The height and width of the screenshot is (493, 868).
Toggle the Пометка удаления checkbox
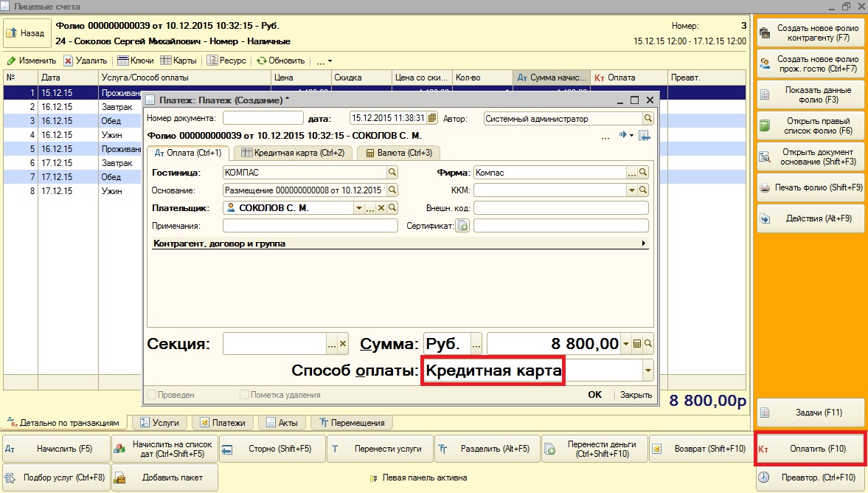click(244, 395)
